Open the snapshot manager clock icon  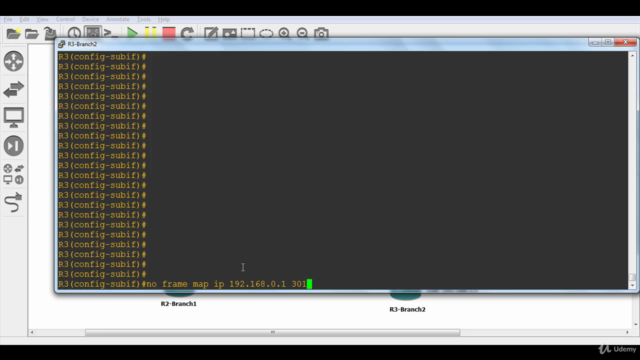click(74, 33)
